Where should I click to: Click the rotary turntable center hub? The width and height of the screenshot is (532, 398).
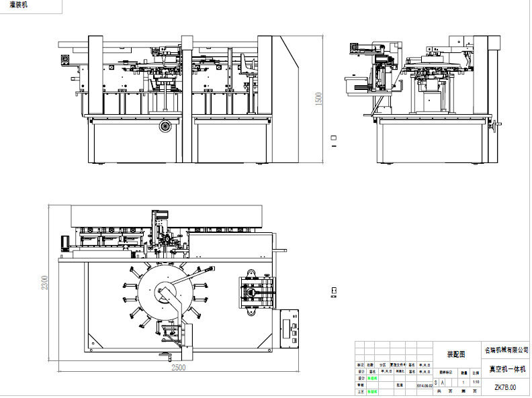tap(164, 292)
